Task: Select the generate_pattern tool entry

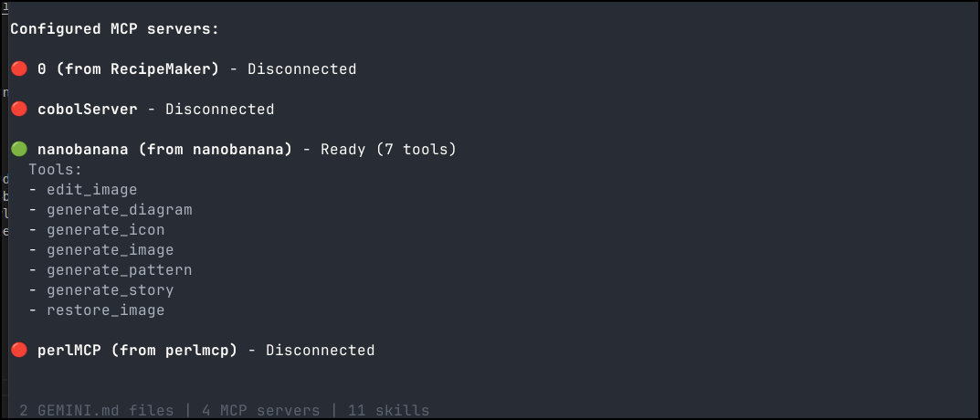Action: click(119, 270)
